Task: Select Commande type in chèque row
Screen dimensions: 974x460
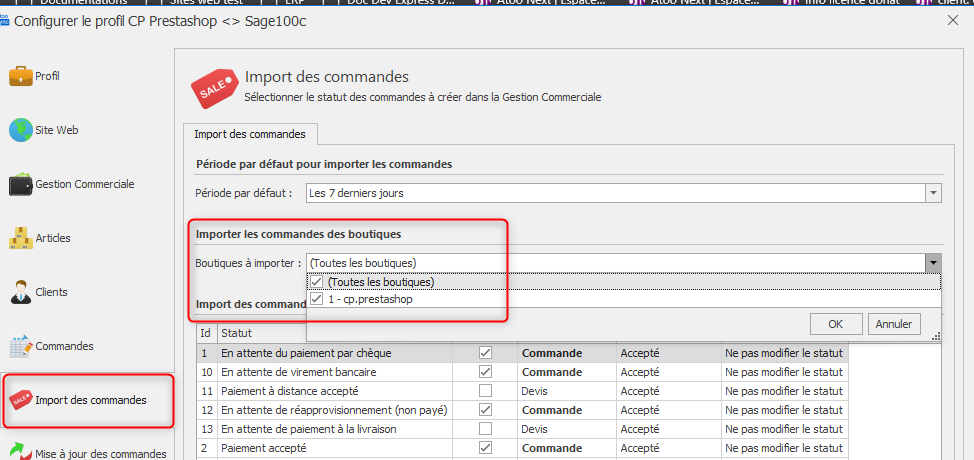Action: click(x=567, y=353)
